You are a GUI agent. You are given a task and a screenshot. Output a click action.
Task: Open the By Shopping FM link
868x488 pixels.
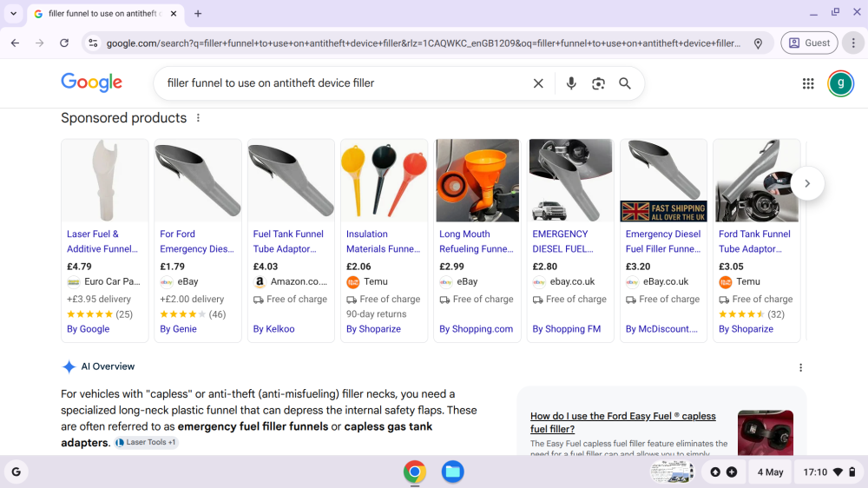click(566, 329)
